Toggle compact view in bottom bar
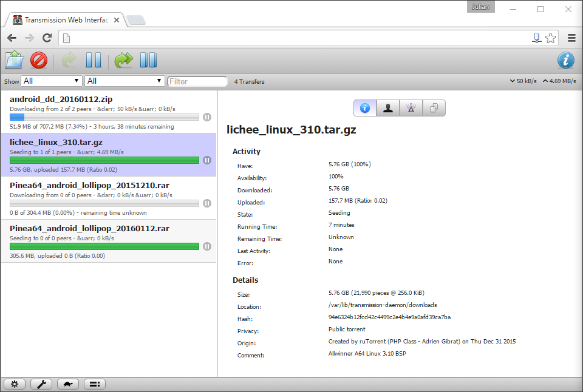This screenshot has width=583, height=392. [95, 384]
